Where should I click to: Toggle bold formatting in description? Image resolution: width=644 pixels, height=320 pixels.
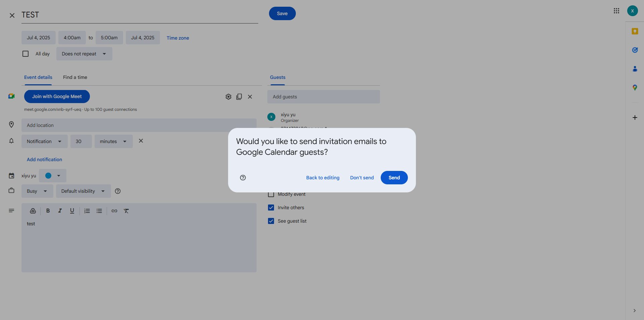[x=48, y=211]
